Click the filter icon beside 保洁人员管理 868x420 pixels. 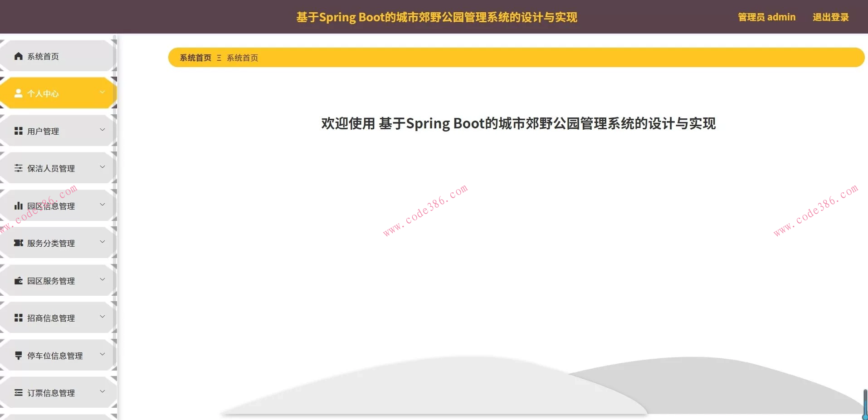18,168
